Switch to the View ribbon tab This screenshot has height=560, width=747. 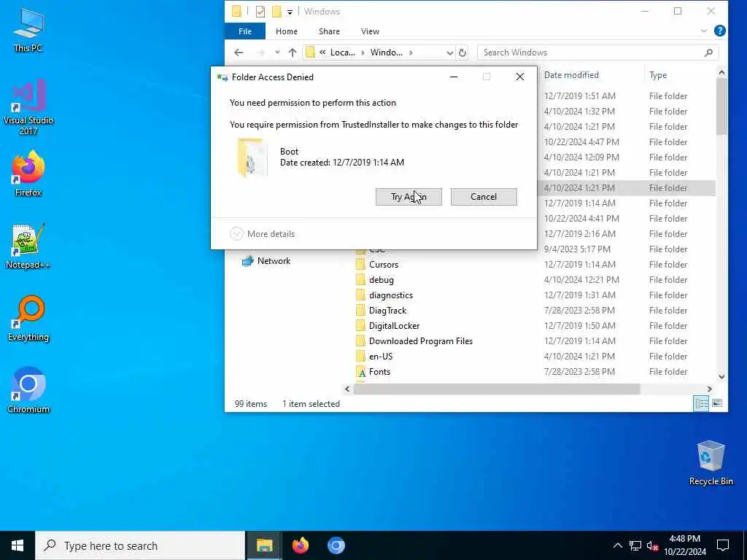pos(370,31)
